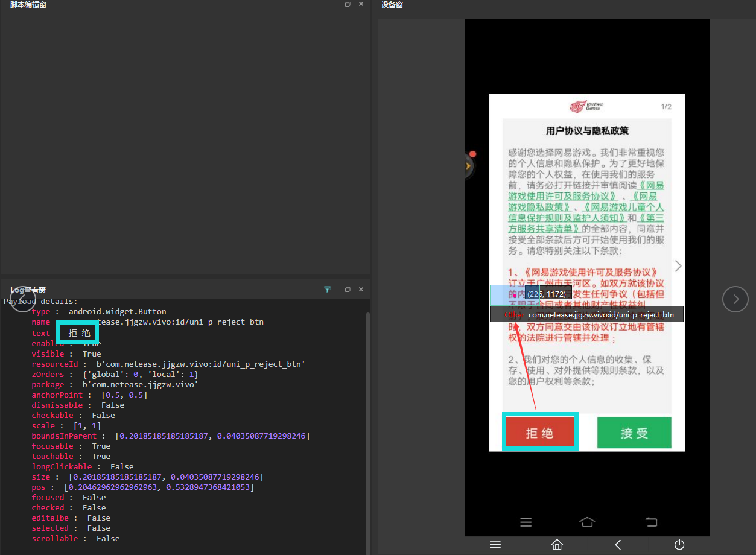The image size is (756, 555).
Task: Undock the Log viewer panel
Action: (x=348, y=290)
